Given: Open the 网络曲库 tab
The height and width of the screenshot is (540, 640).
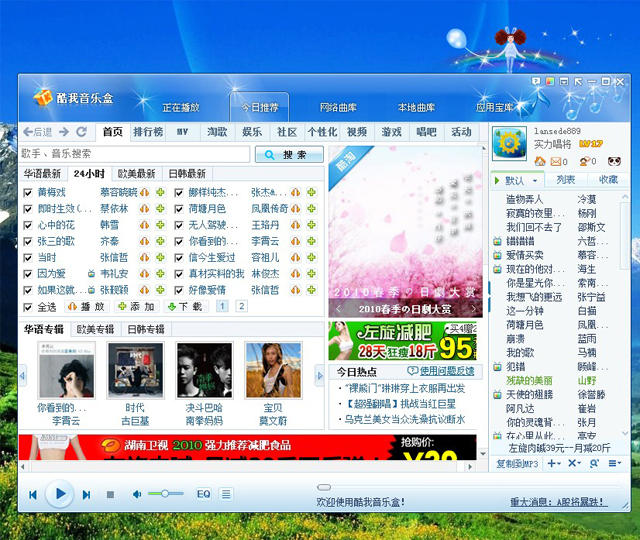Looking at the screenshot, I should [338, 108].
